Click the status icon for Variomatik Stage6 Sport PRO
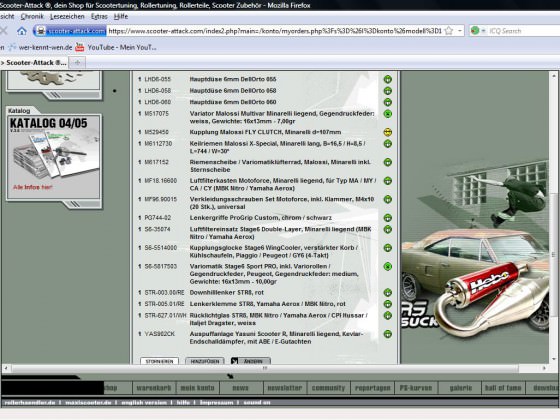This screenshot has width=560, height=420. 388,266
